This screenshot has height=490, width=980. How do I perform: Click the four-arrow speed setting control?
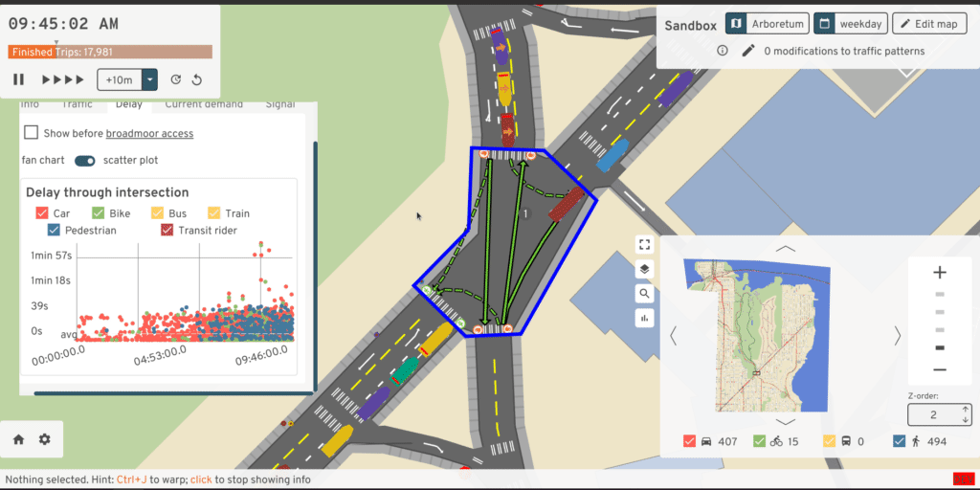[63, 79]
